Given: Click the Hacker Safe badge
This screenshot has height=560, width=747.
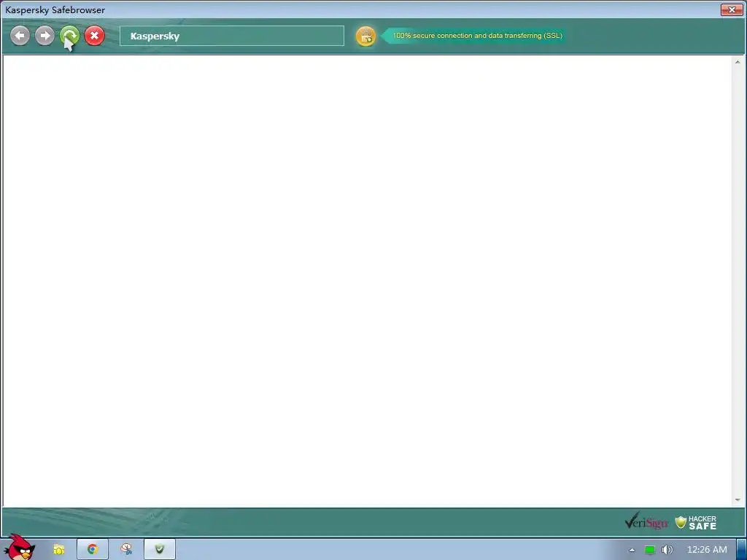Looking at the screenshot, I should [x=695, y=522].
